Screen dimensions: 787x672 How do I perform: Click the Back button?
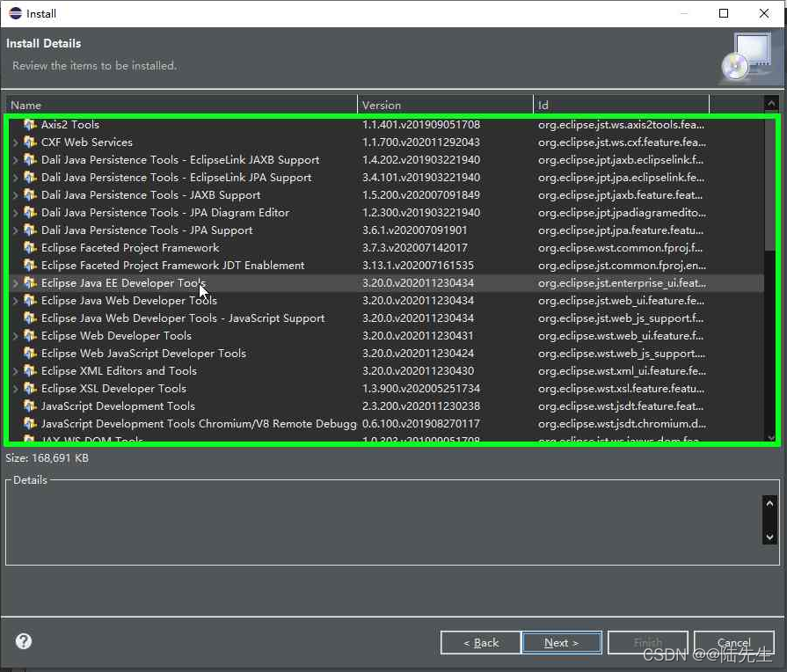pos(480,642)
